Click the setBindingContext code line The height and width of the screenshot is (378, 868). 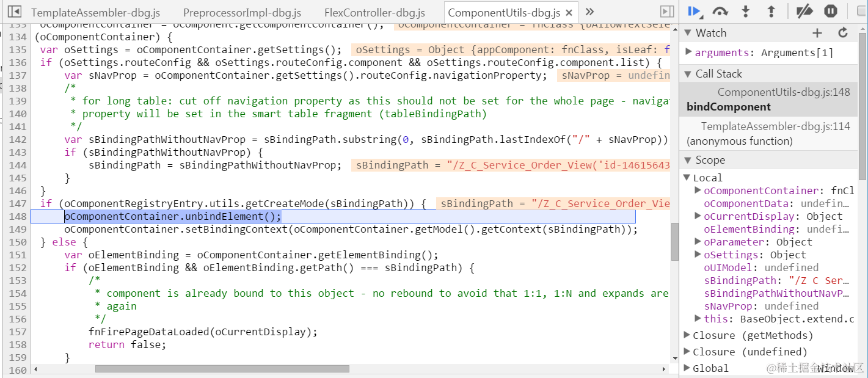pos(351,229)
